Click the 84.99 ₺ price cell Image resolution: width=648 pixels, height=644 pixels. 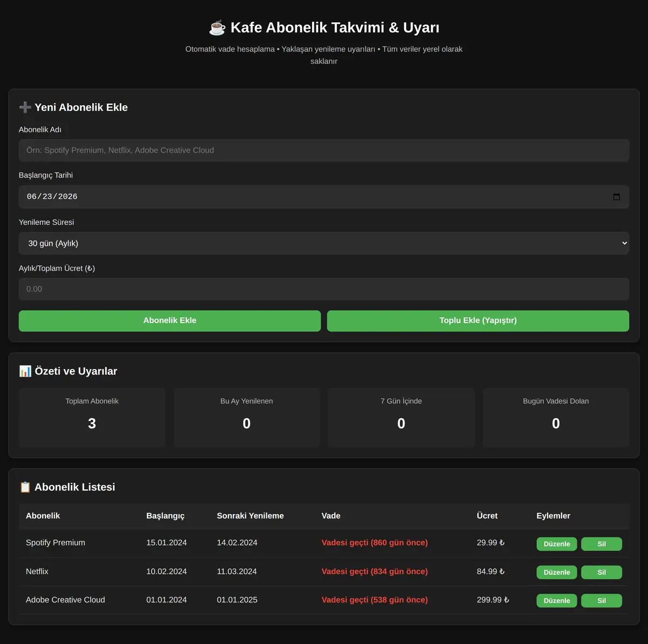(x=491, y=571)
